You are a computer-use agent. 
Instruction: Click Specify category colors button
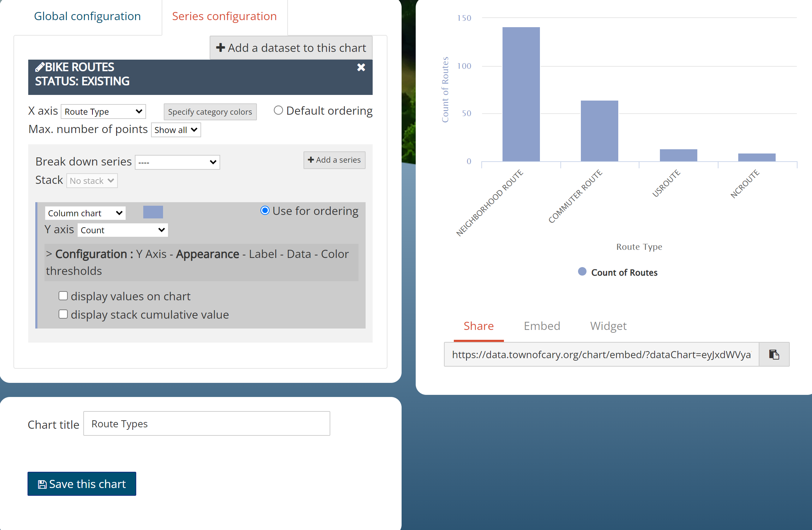pyautogui.click(x=210, y=112)
